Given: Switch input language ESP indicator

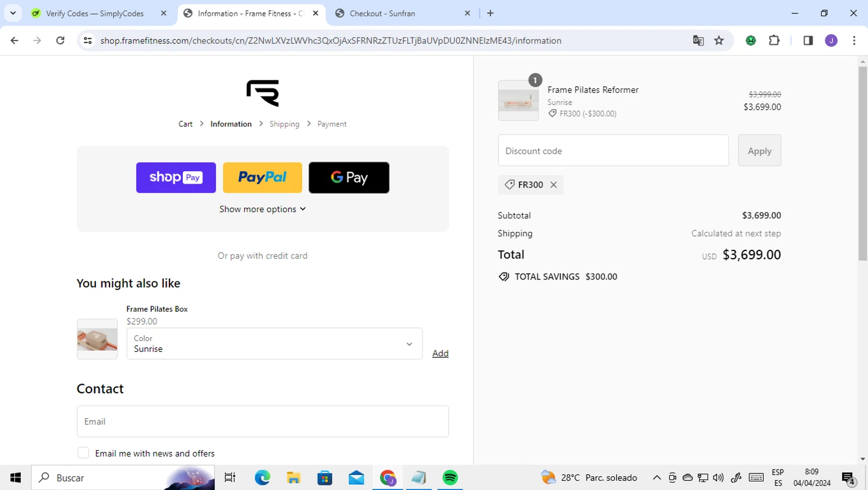Looking at the screenshot, I should click(778, 478).
